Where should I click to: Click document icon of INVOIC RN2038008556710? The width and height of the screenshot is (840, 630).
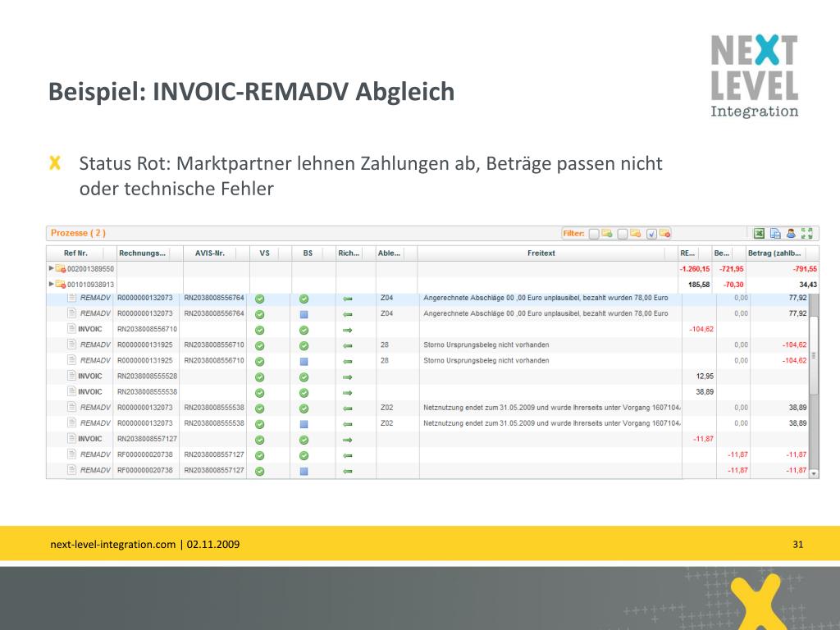tap(72, 328)
